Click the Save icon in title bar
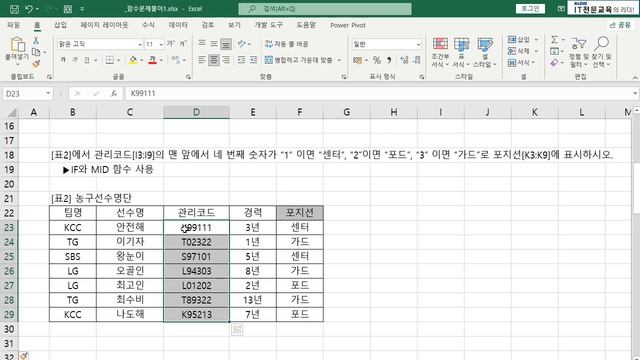The image size is (640, 360). (x=14, y=9)
